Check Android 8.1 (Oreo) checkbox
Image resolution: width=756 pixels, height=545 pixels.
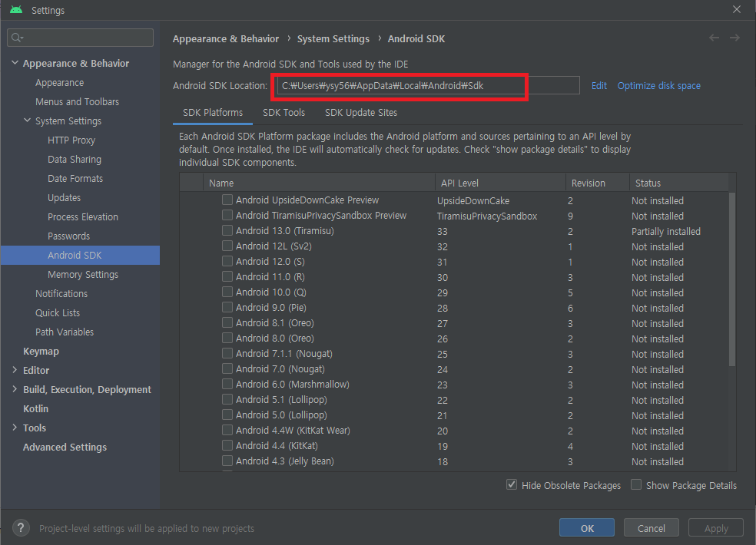click(x=227, y=323)
